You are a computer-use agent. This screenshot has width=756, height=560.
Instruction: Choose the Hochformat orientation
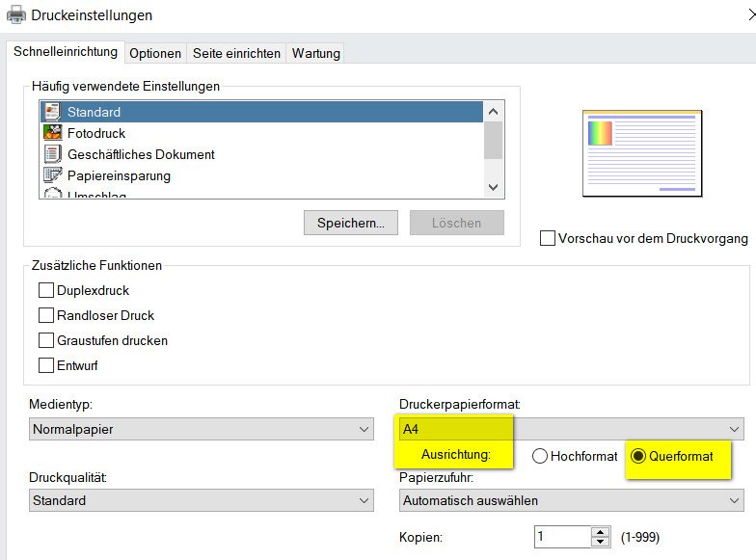coord(540,456)
